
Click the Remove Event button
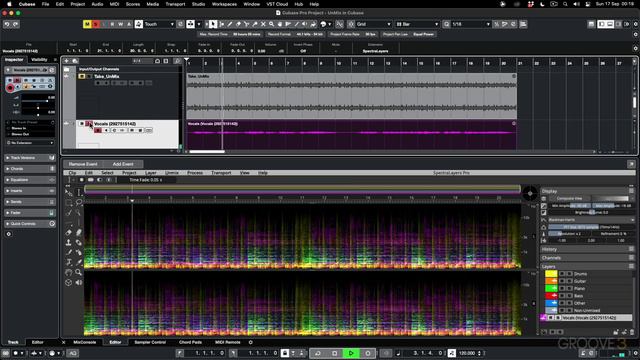(x=83, y=164)
